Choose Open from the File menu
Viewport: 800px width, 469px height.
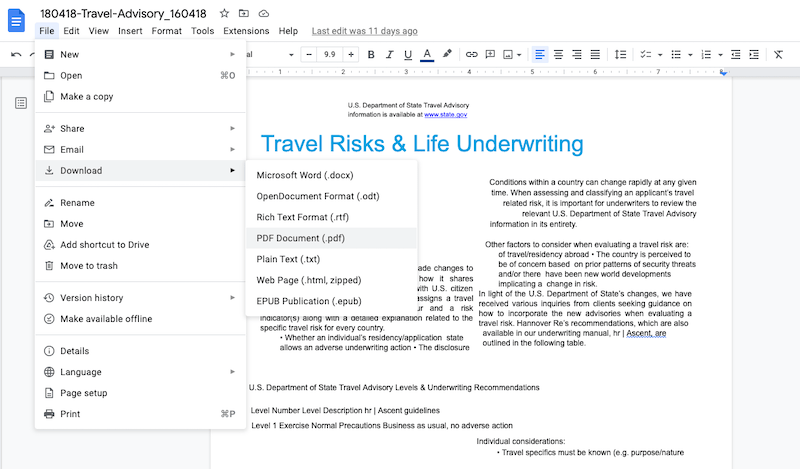point(140,76)
